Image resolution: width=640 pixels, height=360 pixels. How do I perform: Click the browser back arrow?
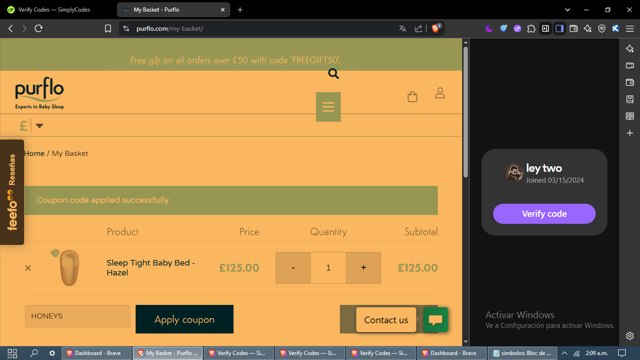click(11, 29)
